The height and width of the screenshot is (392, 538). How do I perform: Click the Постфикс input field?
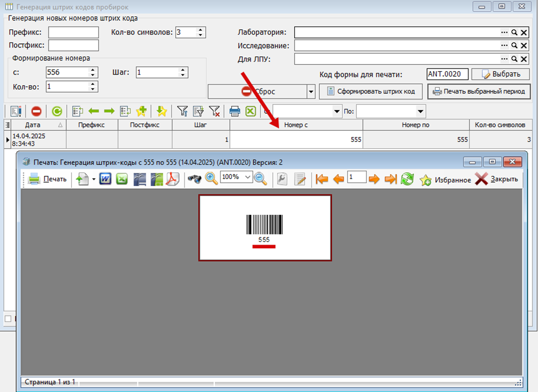coord(73,45)
